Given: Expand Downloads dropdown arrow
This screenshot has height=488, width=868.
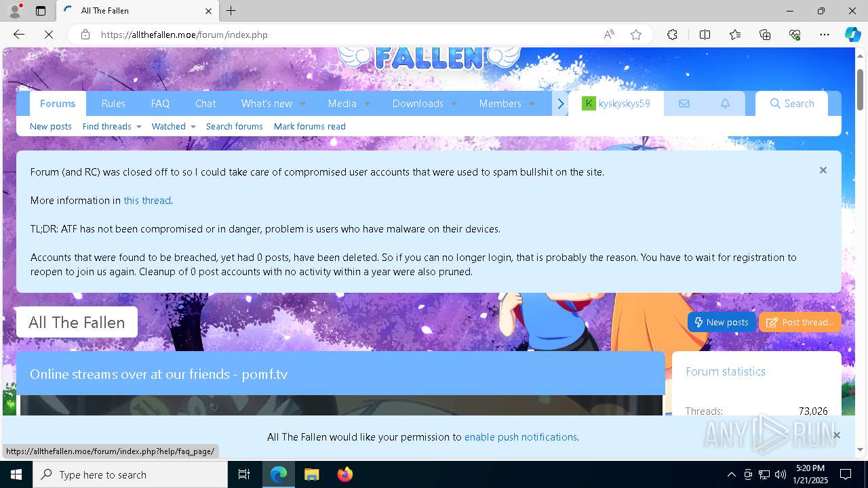Looking at the screenshot, I should pos(454,104).
